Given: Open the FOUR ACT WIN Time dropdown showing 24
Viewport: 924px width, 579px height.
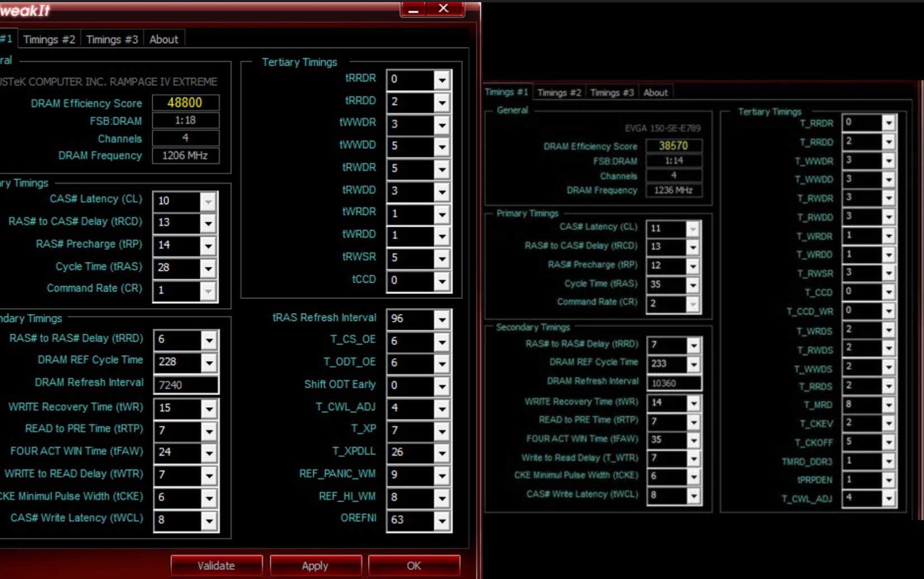Looking at the screenshot, I should 209,452.
